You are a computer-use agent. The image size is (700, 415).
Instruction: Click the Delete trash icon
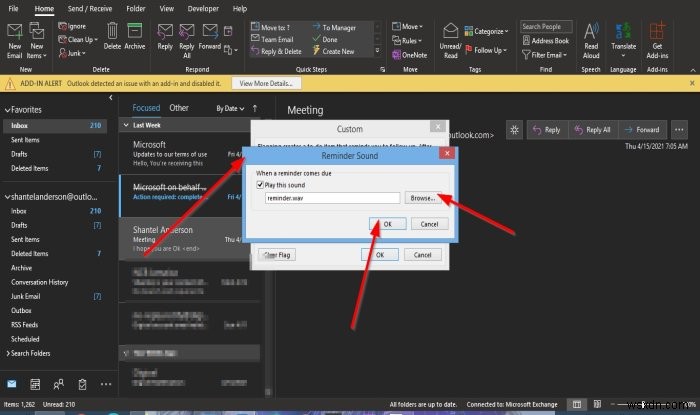pos(112,31)
